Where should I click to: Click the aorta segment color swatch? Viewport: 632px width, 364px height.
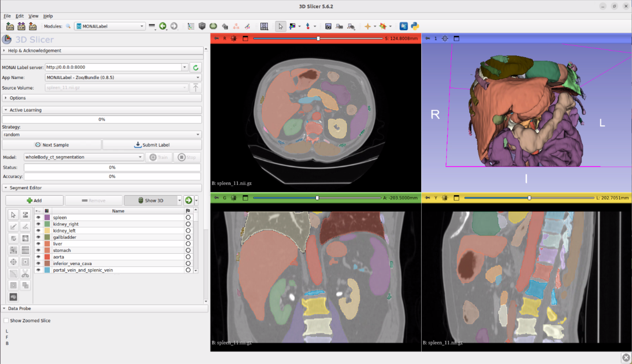pyautogui.click(x=47, y=257)
